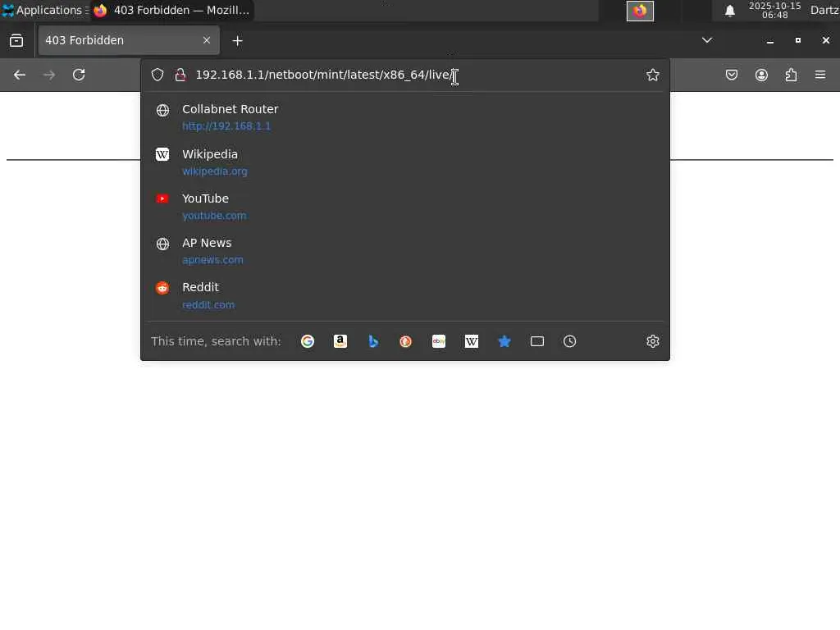The width and height of the screenshot is (840, 630).
Task: Open the Firefox hamburger menu
Action: point(820,75)
